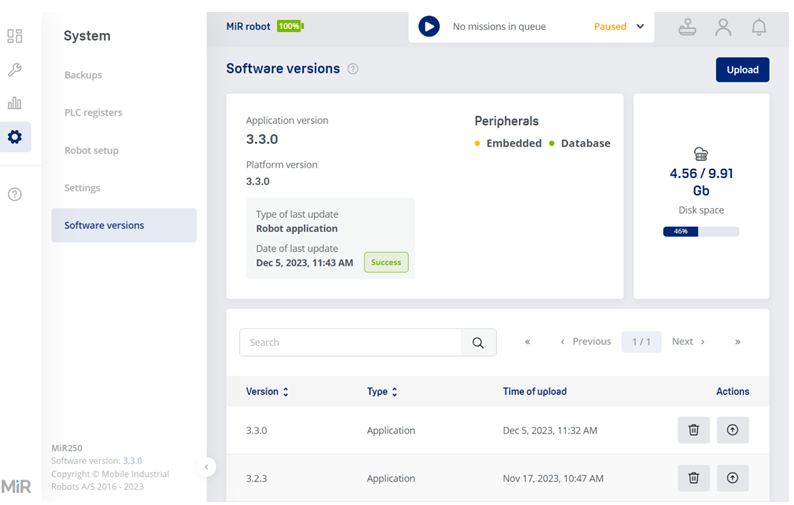Click the joystick manual control icon
The height and width of the screenshot is (505, 794).
pyautogui.click(x=687, y=27)
